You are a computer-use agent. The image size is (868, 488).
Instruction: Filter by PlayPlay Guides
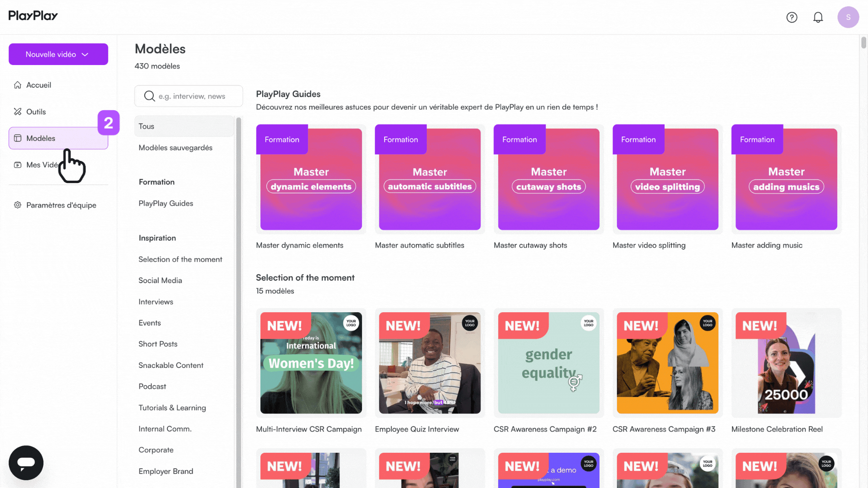(x=166, y=203)
